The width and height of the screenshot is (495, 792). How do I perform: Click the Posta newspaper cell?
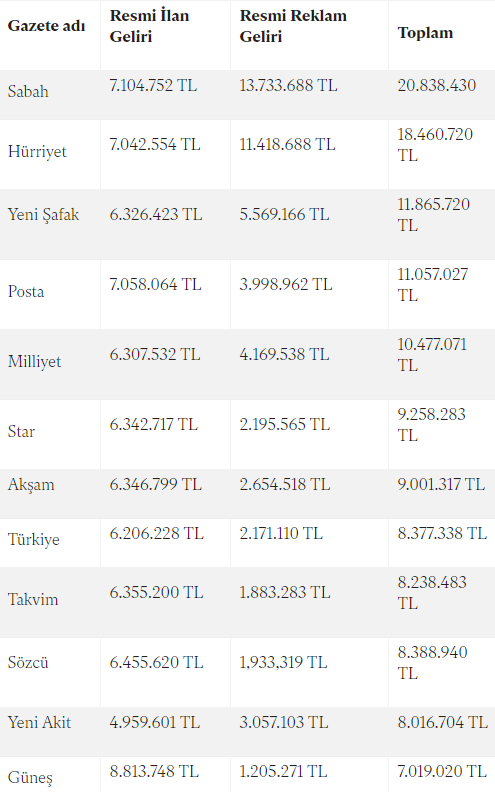[x=26, y=291]
